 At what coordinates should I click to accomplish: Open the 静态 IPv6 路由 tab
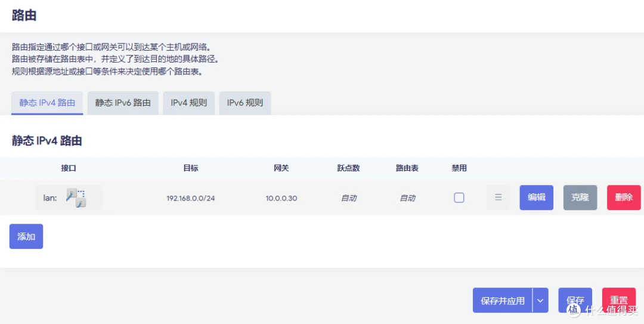(123, 103)
